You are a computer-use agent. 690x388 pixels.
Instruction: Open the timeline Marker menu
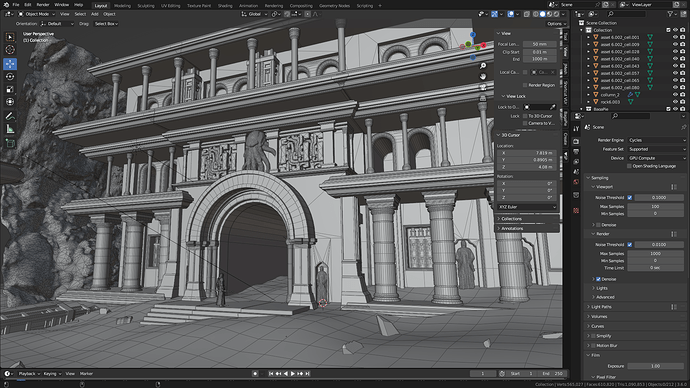(86, 374)
